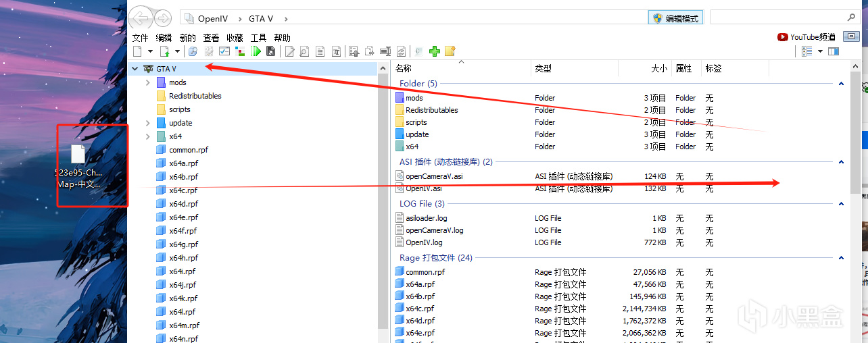This screenshot has height=343, width=868.
Task: Open the 帮助 menu
Action: tap(282, 38)
